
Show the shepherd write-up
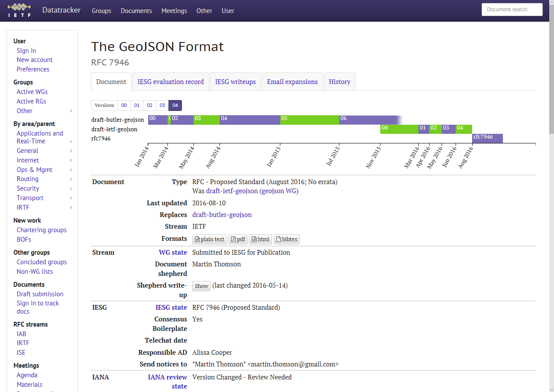(201, 286)
